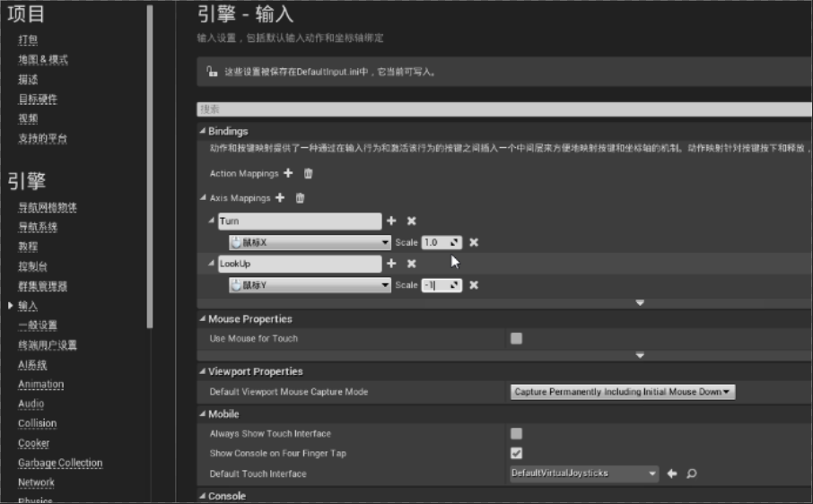Remove the LookUp axis mapping

(412, 264)
